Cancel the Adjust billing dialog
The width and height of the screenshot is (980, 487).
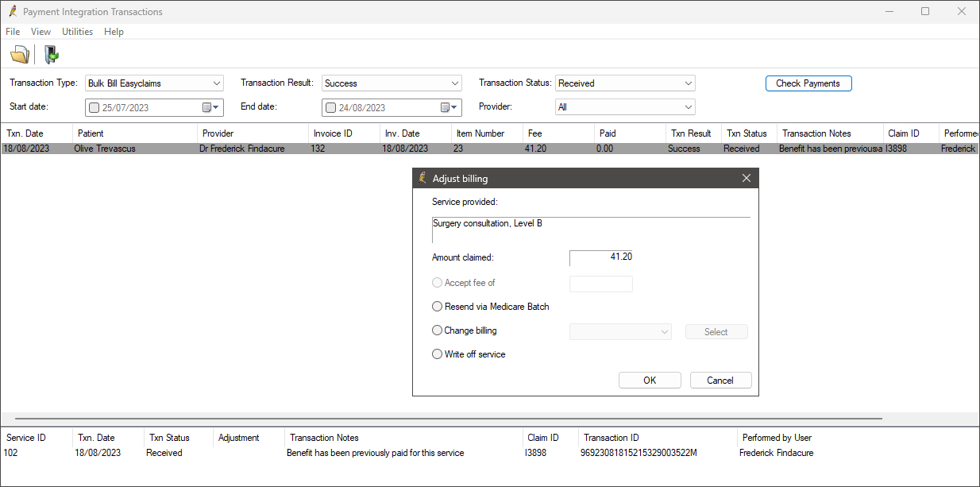[720, 381]
